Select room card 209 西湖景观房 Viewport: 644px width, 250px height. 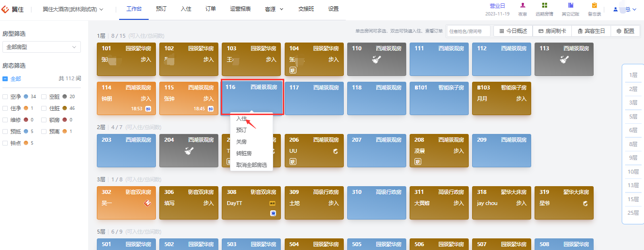[x=502, y=150]
